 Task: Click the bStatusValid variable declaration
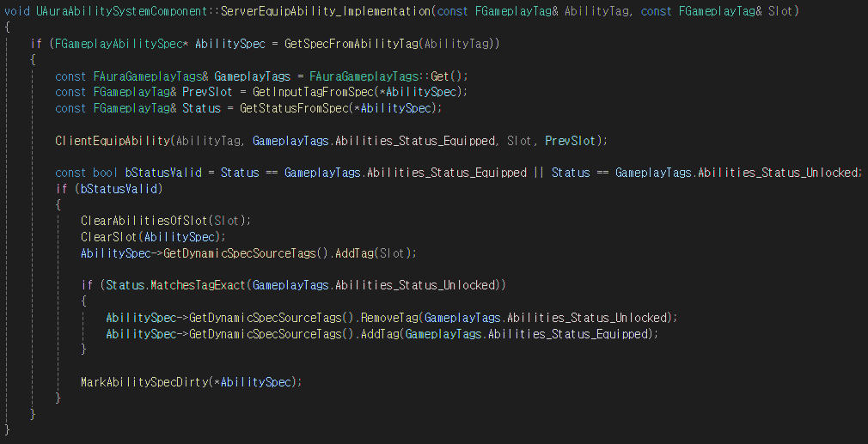[163, 173]
